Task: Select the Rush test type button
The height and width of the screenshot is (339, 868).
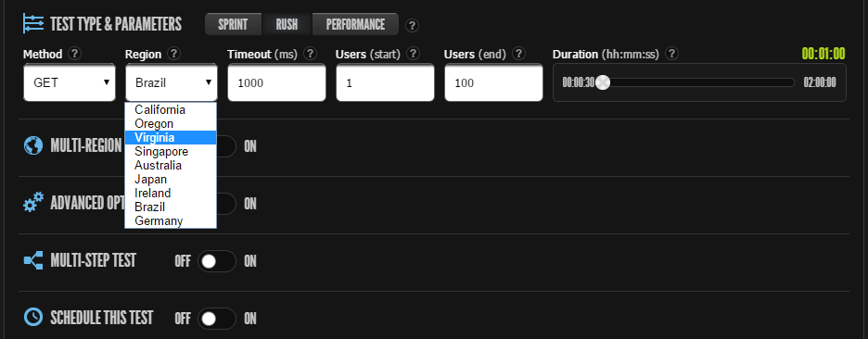Action: (x=287, y=25)
